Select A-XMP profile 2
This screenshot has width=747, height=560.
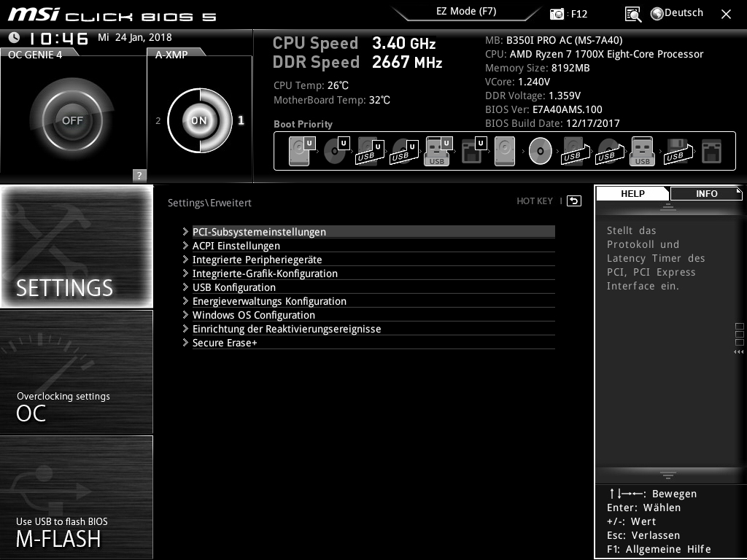[158, 120]
